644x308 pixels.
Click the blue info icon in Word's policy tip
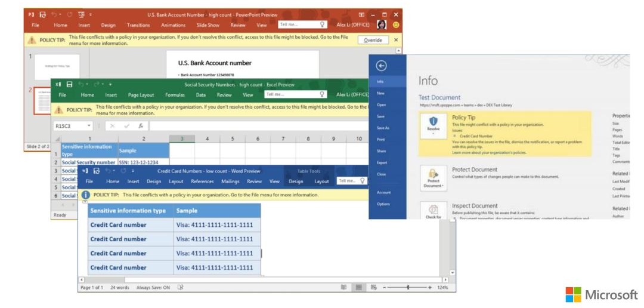(x=86, y=195)
